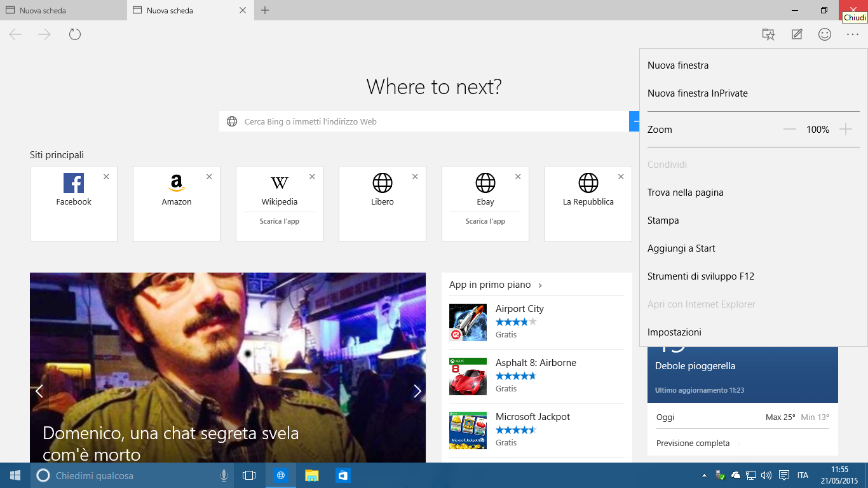Viewport: 868px width, 488px height.
Task: Close the active Nuova scheda tab
Action: (x=242, y=10)
